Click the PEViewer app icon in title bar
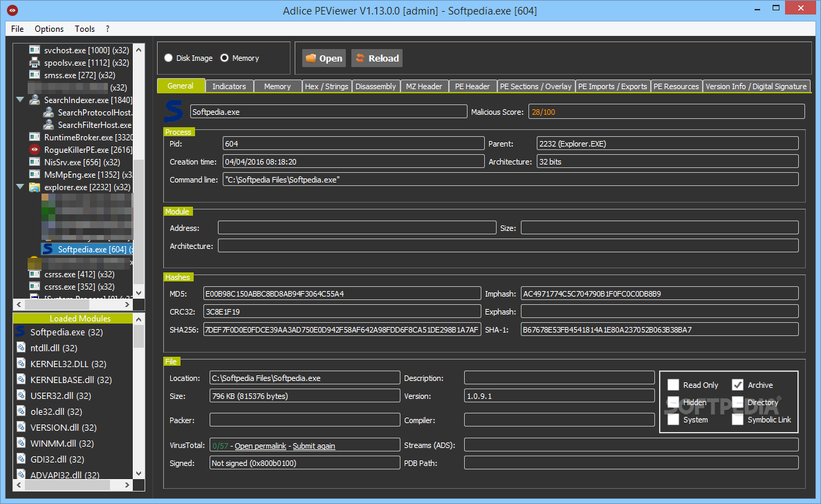 (12, 10)
